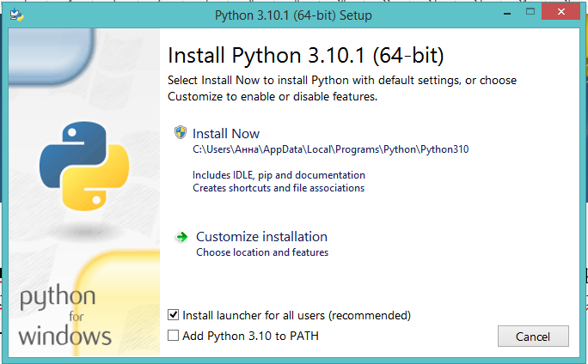The image size is (588, 364).
Task: Click the 'python for windows' branding text
Action: pos(63,315)
